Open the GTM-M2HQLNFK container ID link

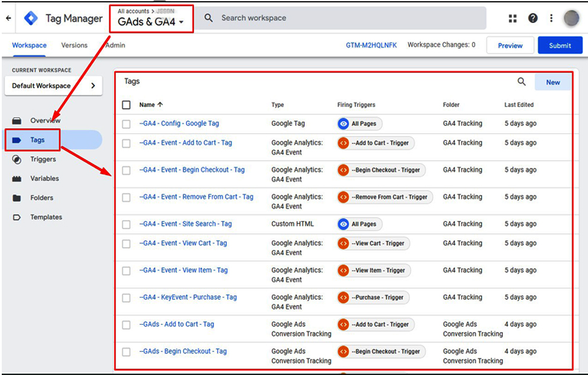click(x=371, y=45)
